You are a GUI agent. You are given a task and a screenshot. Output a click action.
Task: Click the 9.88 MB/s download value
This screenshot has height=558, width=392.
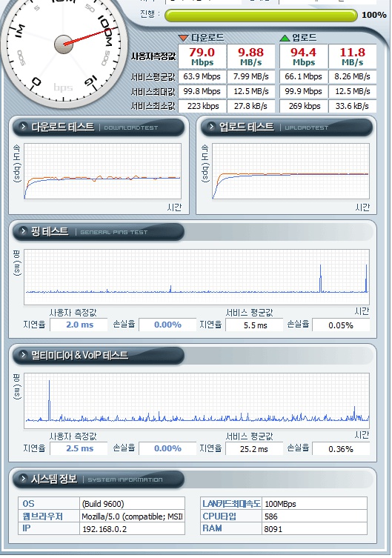pyautogui.click(x=250, y=56)
